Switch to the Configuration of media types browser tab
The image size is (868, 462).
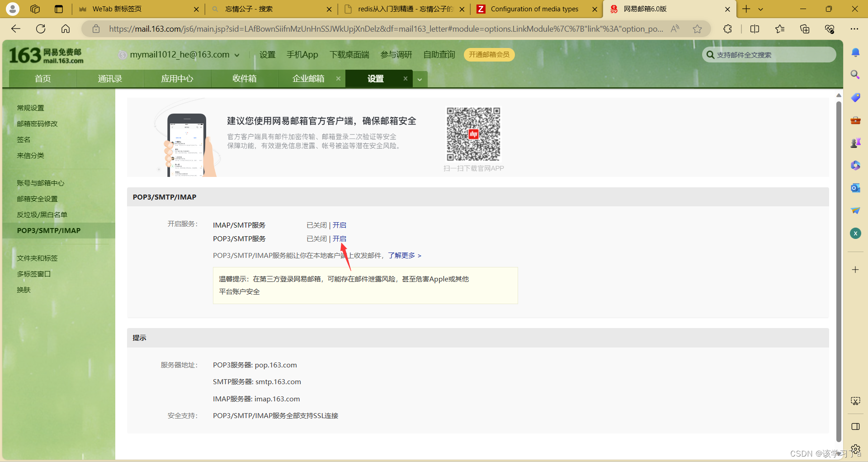(534, 9)
